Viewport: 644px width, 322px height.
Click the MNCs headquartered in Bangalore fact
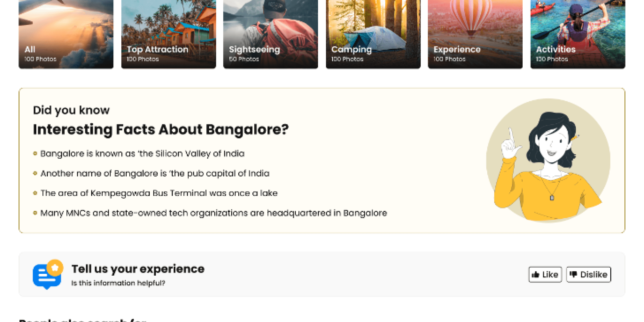click(x=214, y=213)
